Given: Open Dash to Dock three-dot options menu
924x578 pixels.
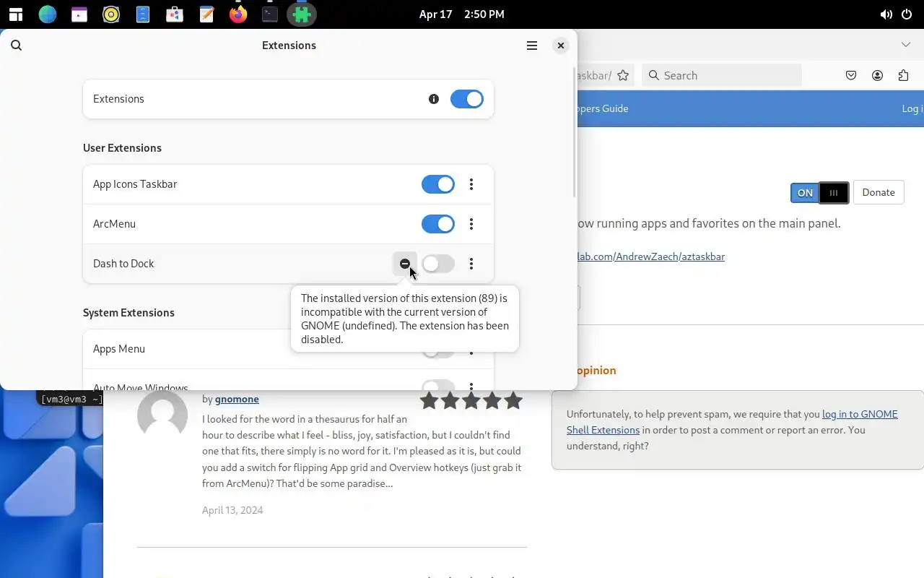Looking at the screenshot, I should (471, 264).
